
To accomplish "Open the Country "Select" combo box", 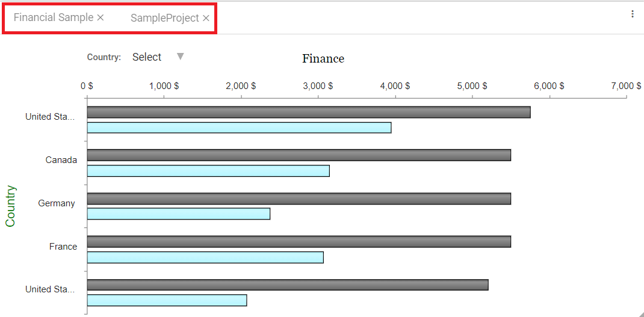I will click(x=147, y=57).
